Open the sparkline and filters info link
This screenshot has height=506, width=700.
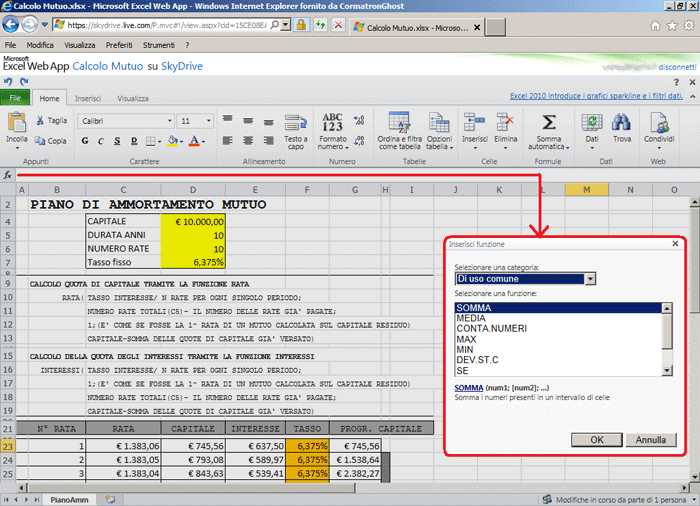(596, 96)
